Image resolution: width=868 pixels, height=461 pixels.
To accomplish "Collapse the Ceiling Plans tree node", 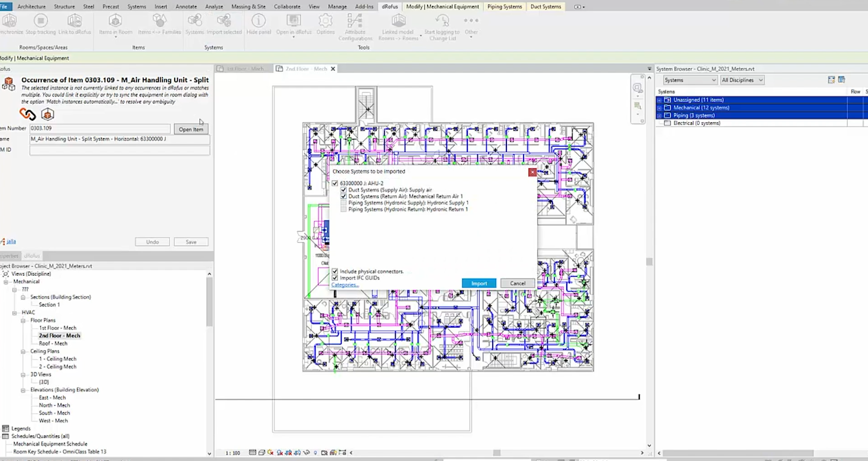I will (x=23, y=351).
